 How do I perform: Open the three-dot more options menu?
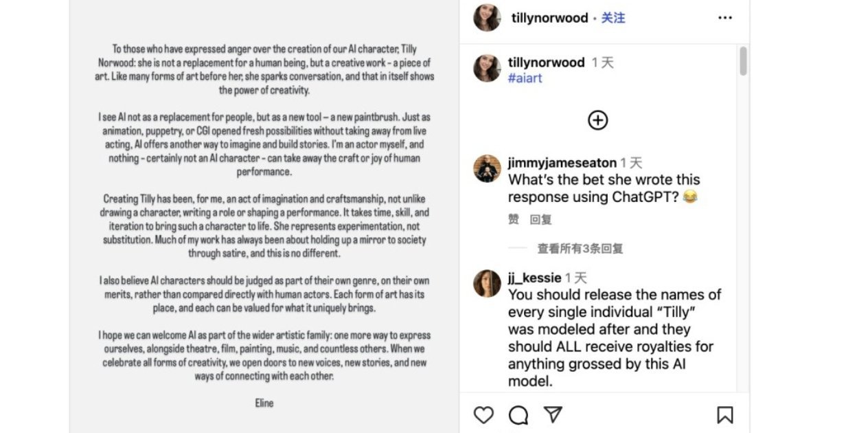725,18
